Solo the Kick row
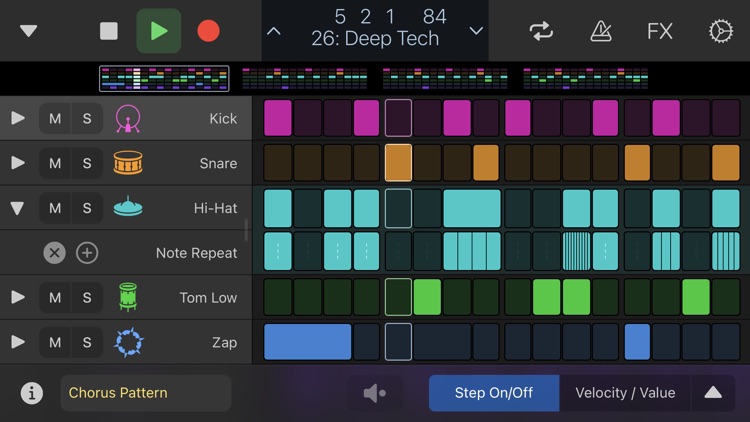Viewport: 750px width, 422px height. (87, 118)
